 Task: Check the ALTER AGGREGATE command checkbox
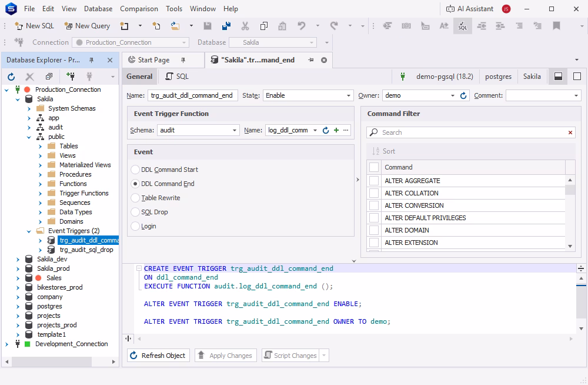point(374,181)
